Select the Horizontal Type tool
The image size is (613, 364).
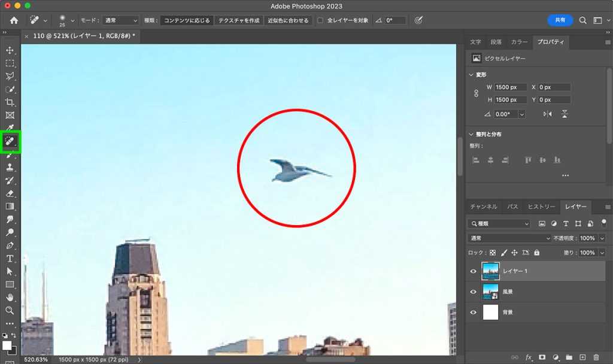click(x=10, y=257)
